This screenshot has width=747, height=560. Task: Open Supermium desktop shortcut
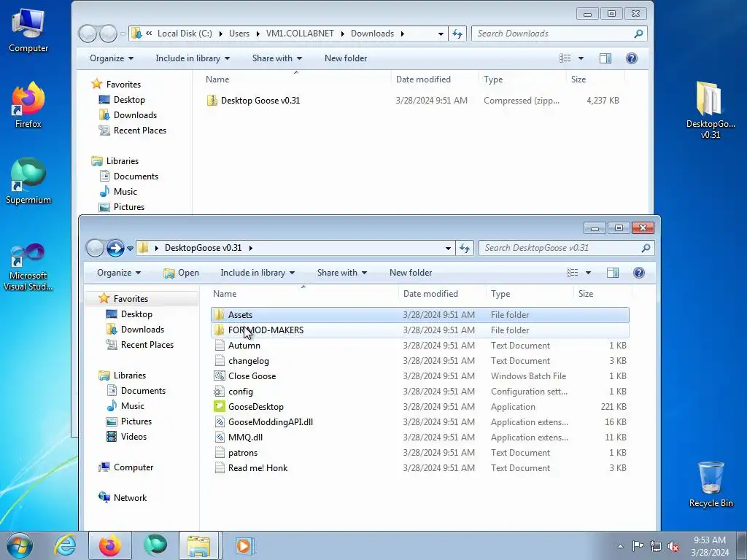[x=28, y=182]
